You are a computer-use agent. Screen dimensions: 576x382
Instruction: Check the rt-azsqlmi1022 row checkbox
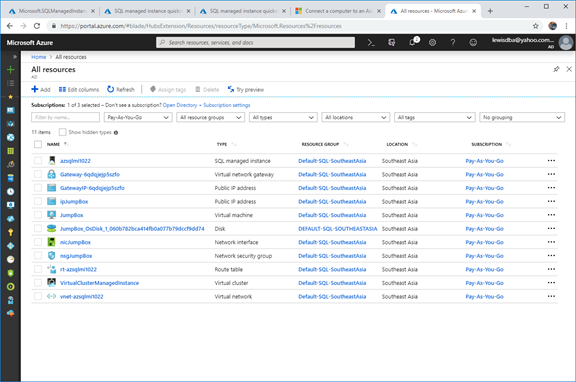(38, 269)
